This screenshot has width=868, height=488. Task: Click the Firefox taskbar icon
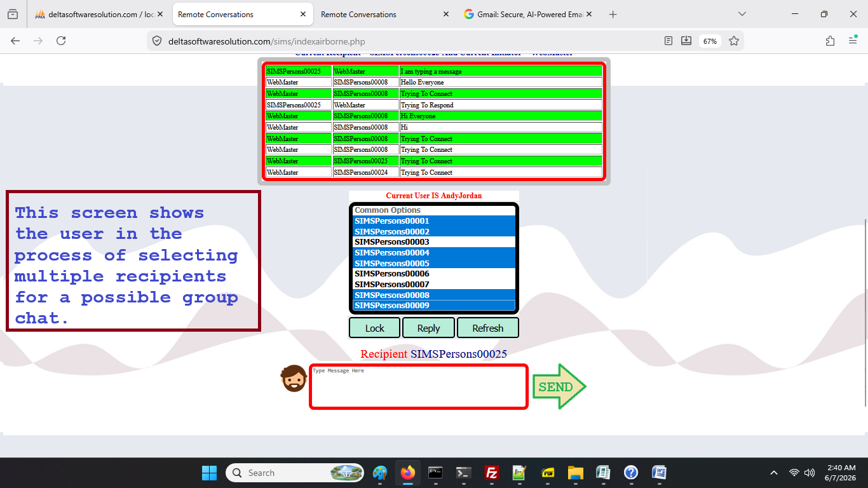pyautogui.click(x=408, y=473)
